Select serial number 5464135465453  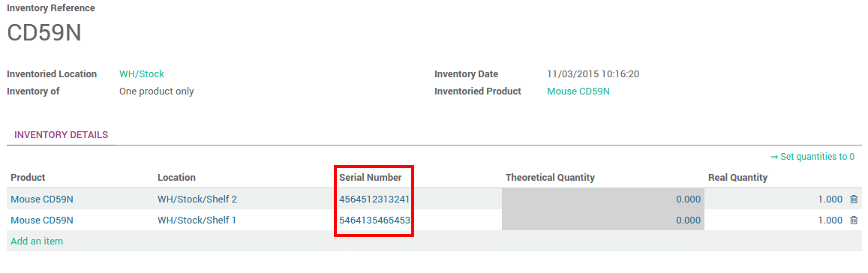(x=374, y=220)
